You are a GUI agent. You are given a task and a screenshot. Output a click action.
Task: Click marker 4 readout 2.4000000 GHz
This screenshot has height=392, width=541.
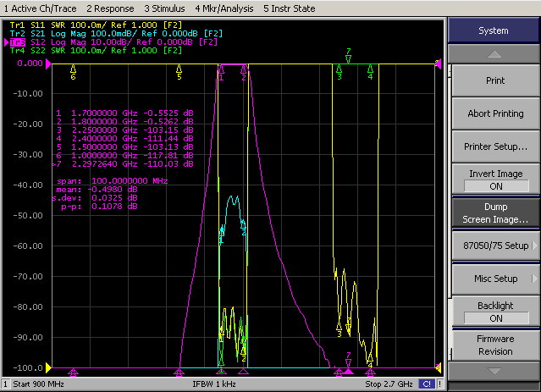[x=124, y=138]
